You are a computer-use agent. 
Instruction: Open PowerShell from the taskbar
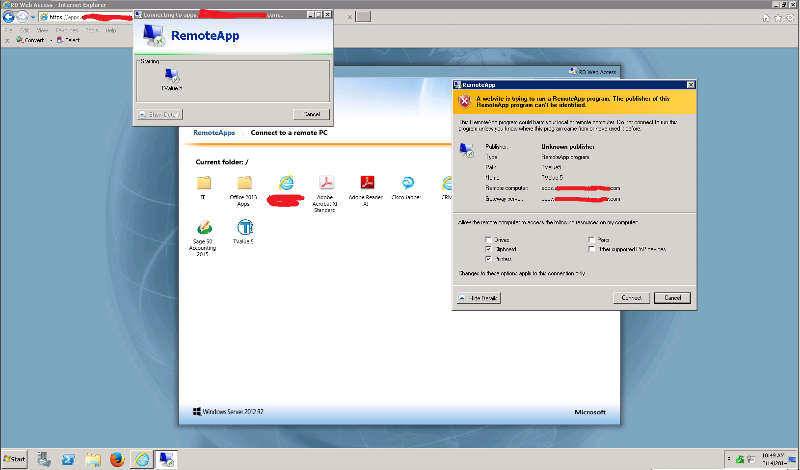click(68, 459)
